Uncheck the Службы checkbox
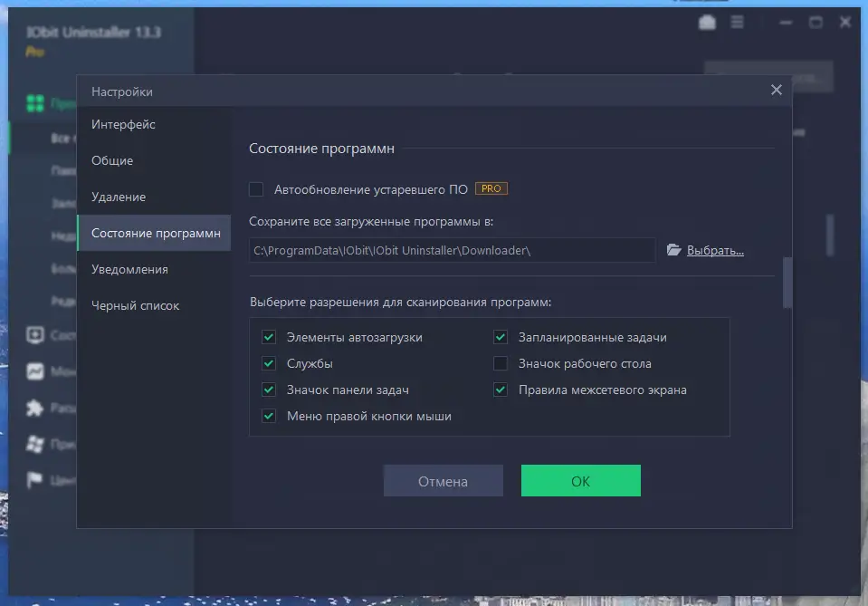This screenshot has height=606, width=868. point(268,363)
